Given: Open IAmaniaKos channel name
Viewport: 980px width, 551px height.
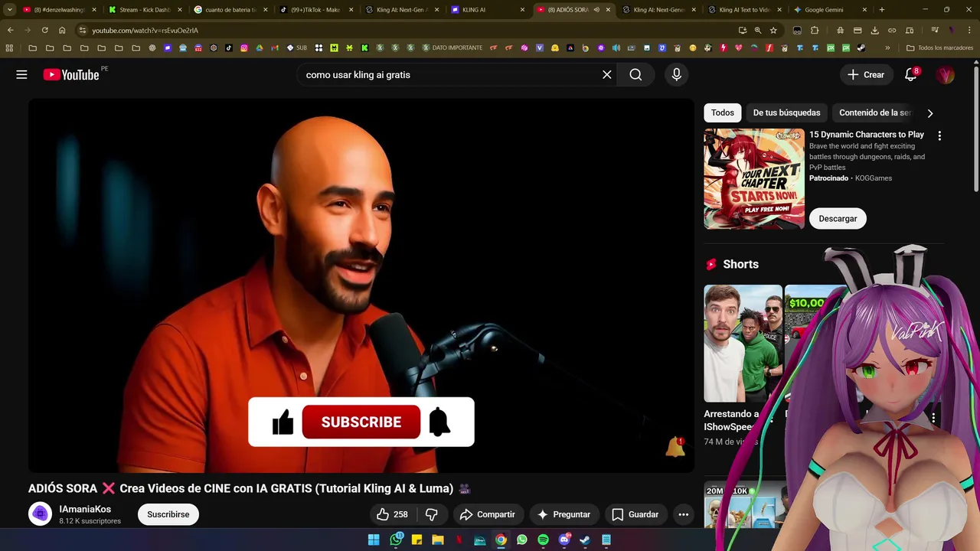Looking at the screenshot, I should click(85, 509).
